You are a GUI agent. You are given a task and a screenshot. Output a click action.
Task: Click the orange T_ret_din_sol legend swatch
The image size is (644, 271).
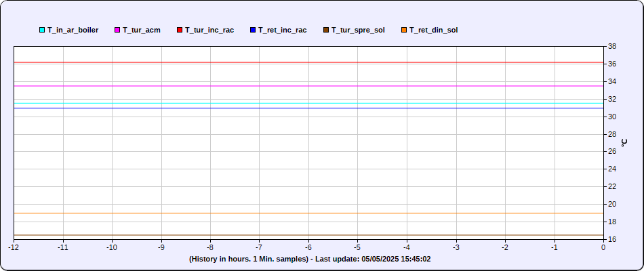click(404, 30)
